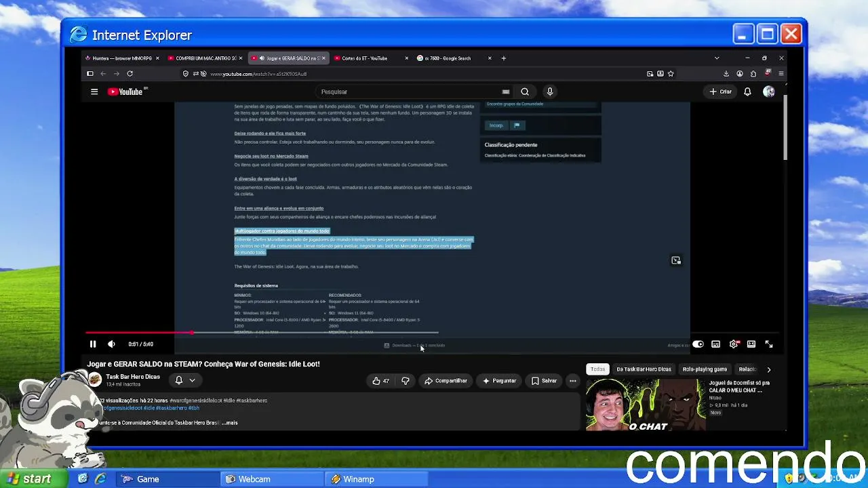The image size is (868, 488).
Task: Switch the player to theater mode
Action: click(751, 344)
